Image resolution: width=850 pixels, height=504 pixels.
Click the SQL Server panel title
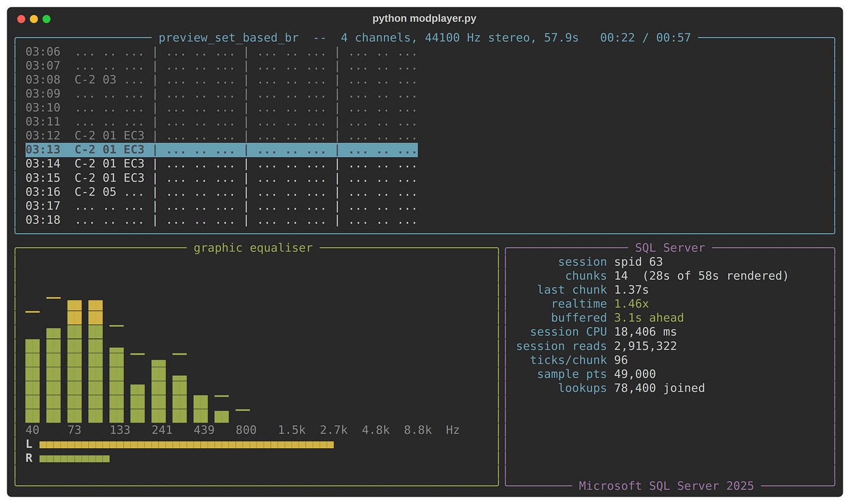coord(670,248)
